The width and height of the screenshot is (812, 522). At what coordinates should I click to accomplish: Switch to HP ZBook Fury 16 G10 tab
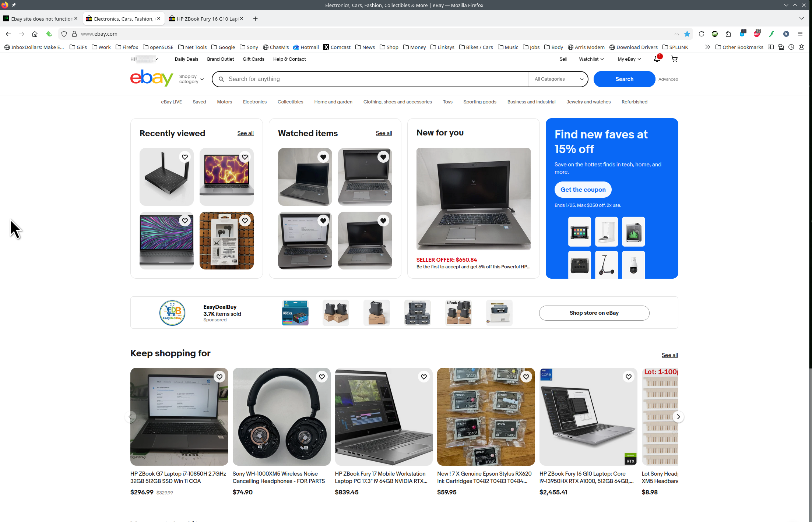205,19
